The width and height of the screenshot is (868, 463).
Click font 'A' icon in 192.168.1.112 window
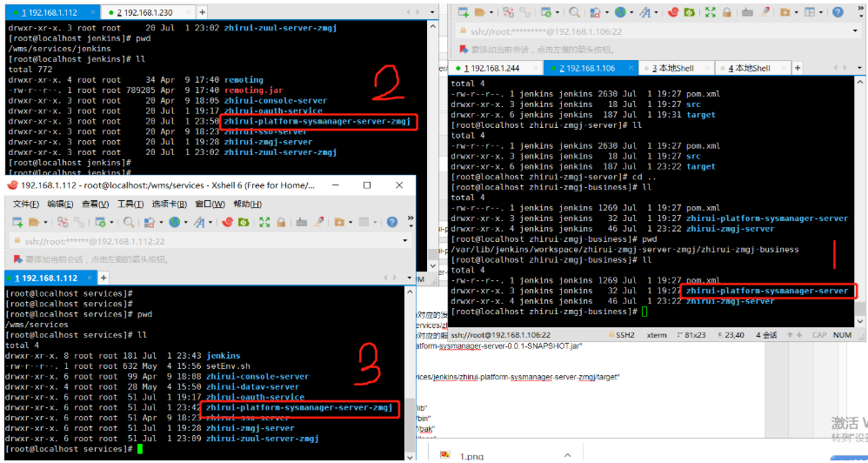pyautogui.click(x=198, y=222)
